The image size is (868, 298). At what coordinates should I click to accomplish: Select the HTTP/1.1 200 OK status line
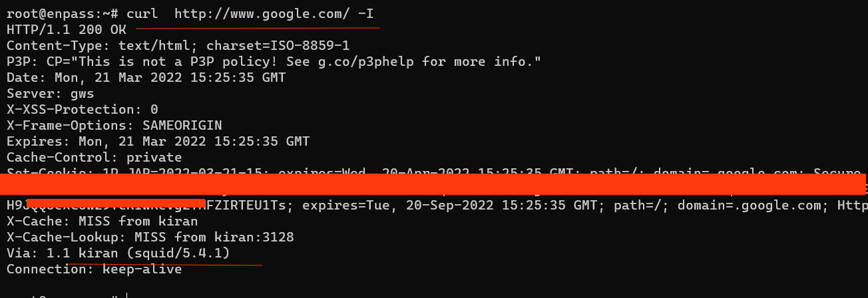click(x=67, y=29)
